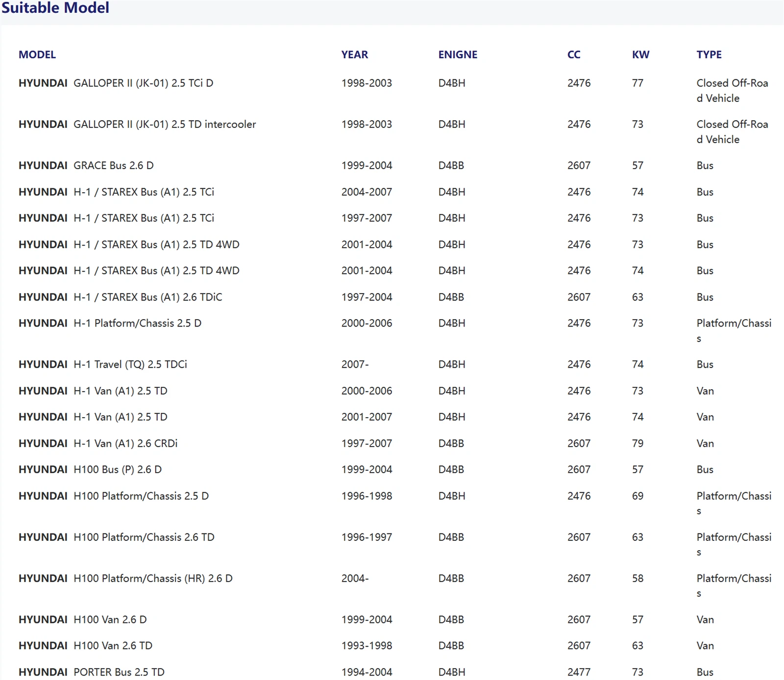Click the KW value 77
Screen dimensions: 784x680
(x=637, y=83)
